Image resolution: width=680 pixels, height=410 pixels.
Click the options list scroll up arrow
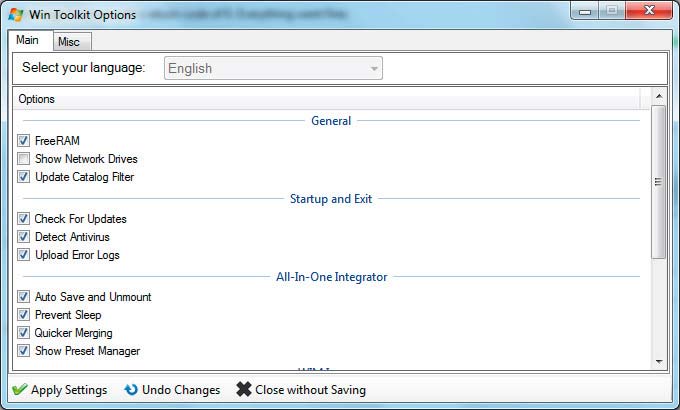(659, 96)
